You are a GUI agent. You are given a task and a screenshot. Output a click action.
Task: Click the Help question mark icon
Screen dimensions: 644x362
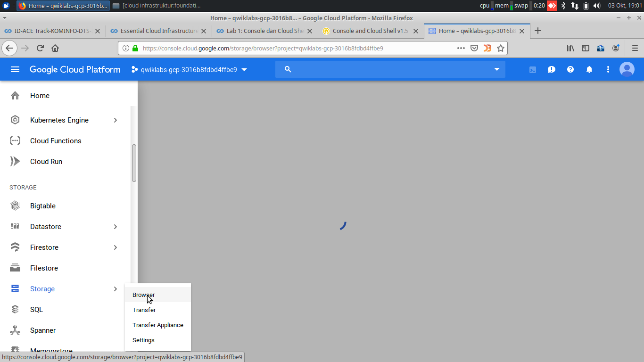pos(570,69)
